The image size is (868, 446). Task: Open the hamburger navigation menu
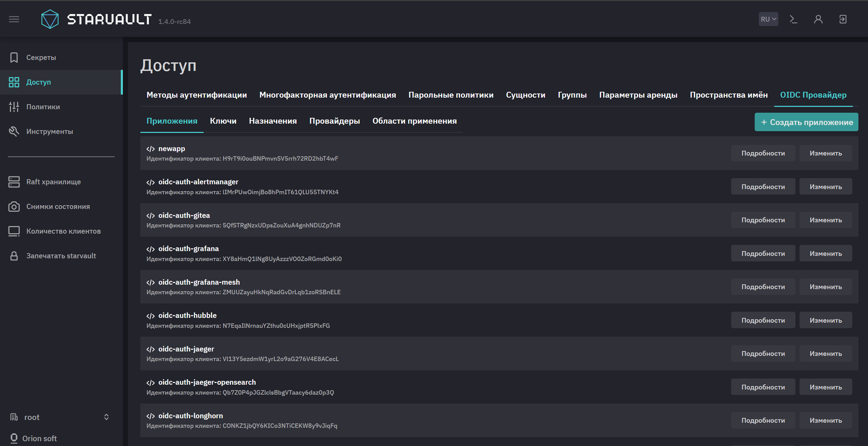[14, 19]
